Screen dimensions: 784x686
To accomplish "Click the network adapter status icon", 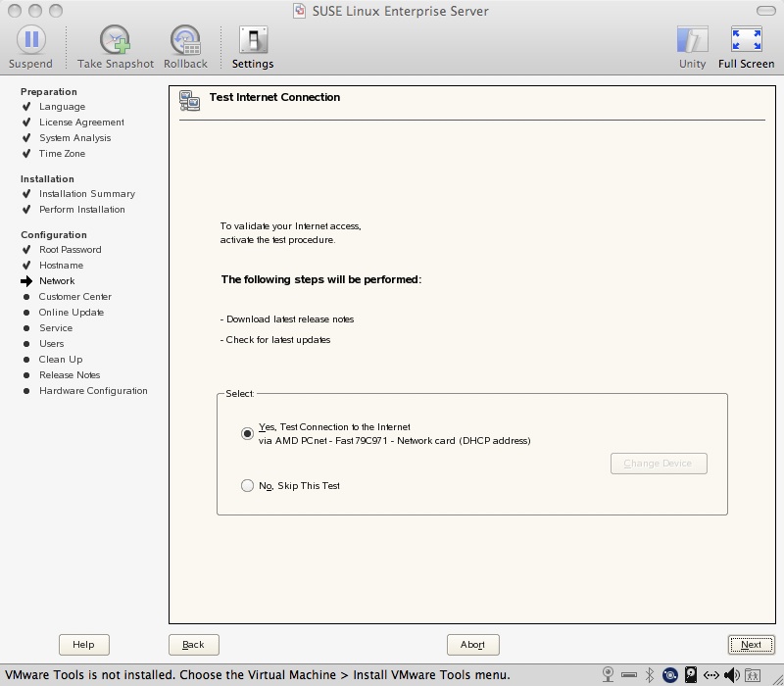I will (x=711, y=675).
